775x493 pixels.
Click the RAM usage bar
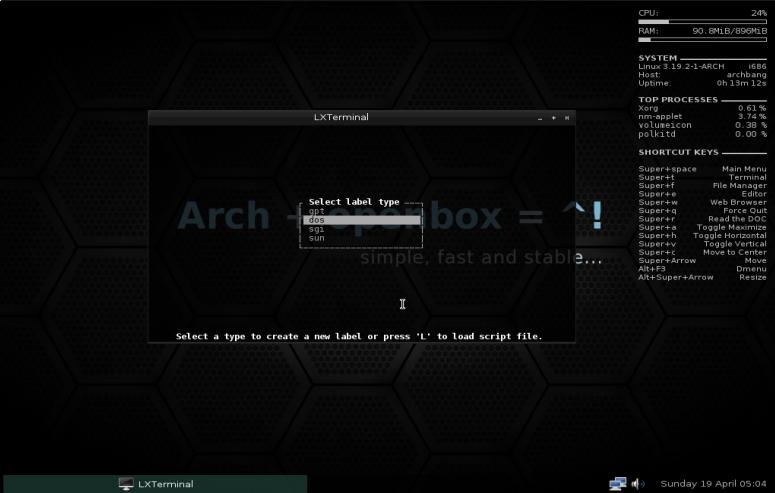pyautogui.click(x=702, y=40)
